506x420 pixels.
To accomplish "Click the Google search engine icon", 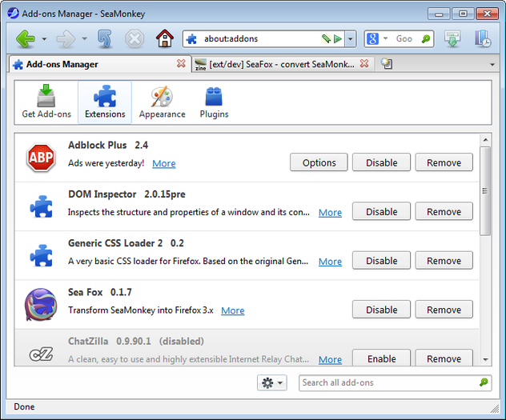I will 372,39.
